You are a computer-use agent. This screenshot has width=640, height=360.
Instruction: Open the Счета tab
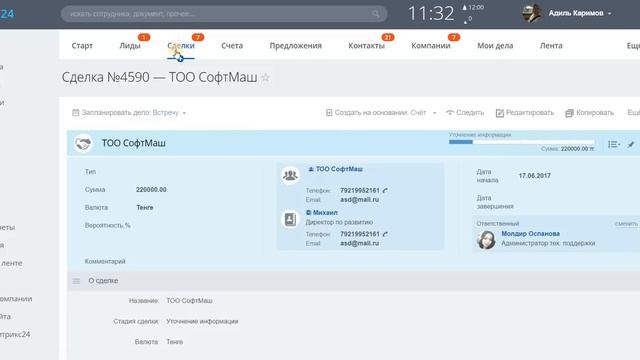coord(232,46)
